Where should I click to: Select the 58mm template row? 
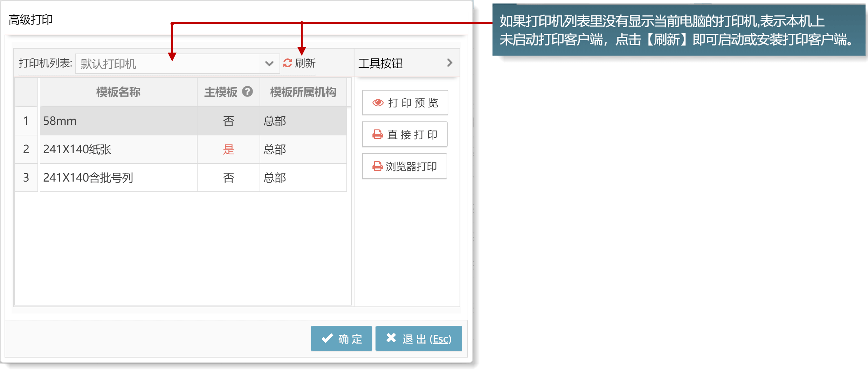(118, 121)
